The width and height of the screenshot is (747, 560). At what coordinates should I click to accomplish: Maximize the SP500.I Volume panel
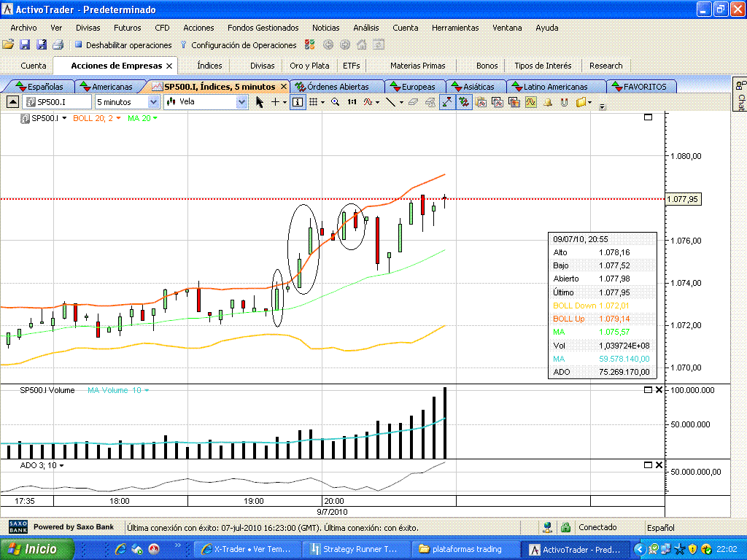point(648,390)
